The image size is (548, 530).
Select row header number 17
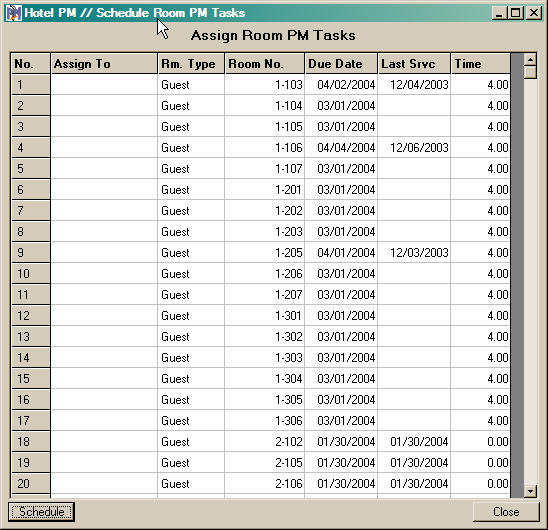(x=31, y=421)
